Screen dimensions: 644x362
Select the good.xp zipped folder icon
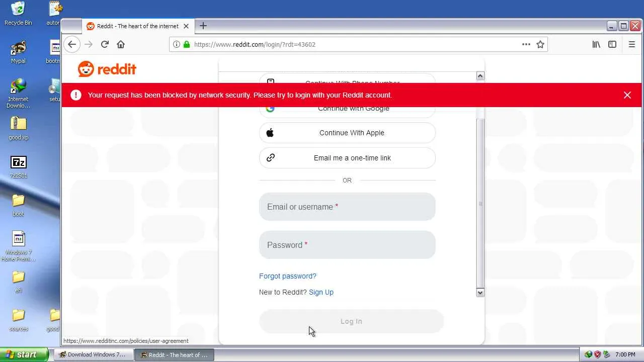click(x=18, y=129)
